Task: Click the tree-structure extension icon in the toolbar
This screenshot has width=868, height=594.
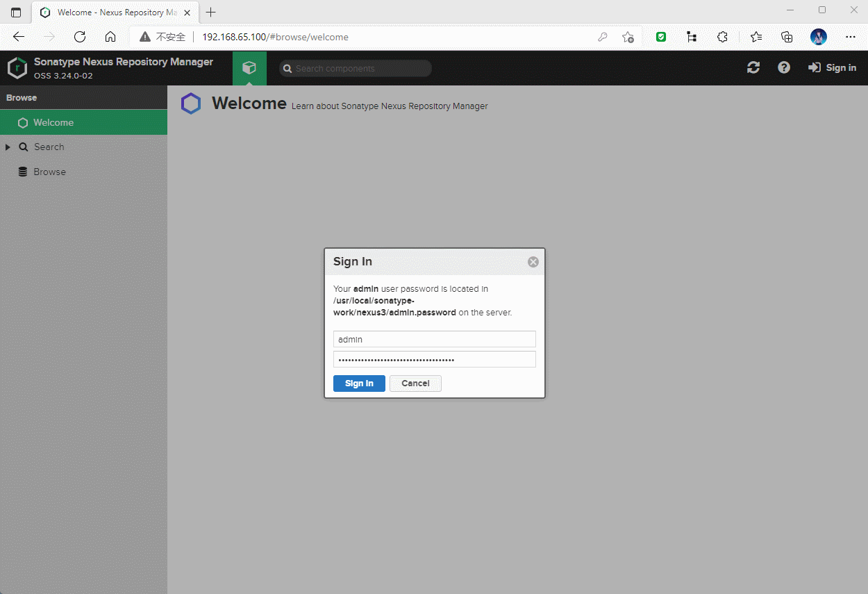Action: coord(692,37)
